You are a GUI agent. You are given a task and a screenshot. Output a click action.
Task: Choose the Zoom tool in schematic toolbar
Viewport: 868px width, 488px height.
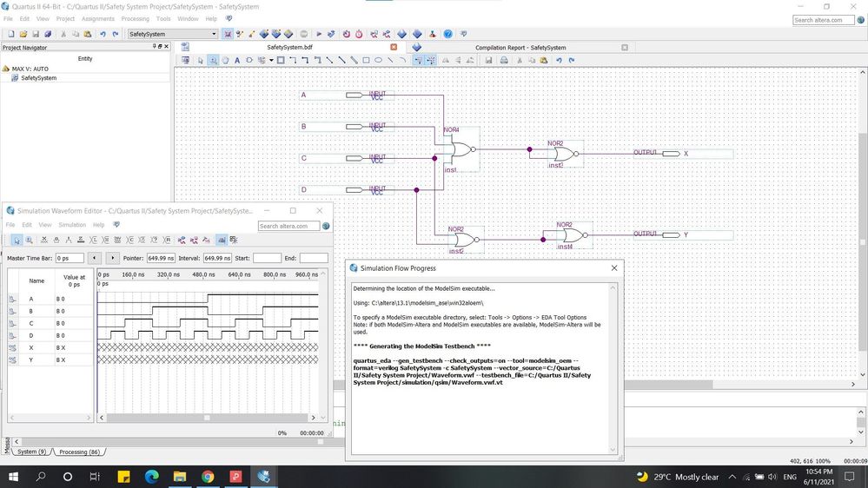tap(213, 61)
